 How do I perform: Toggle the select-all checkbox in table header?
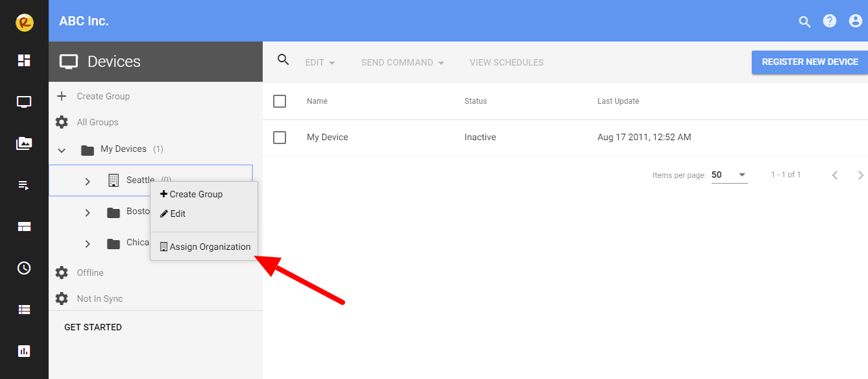tap(280, 101)
